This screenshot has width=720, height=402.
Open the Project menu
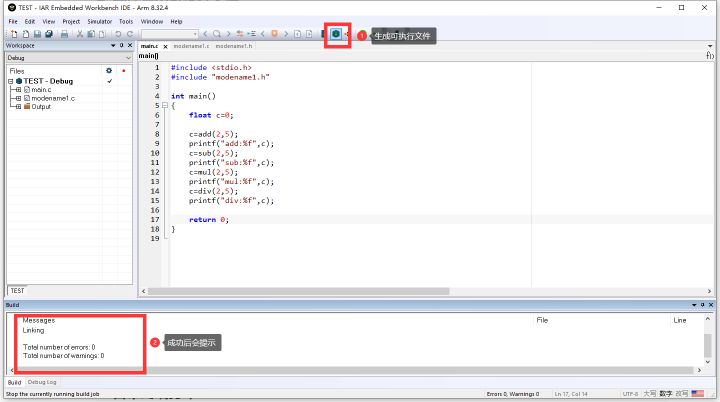click(71, 22)
